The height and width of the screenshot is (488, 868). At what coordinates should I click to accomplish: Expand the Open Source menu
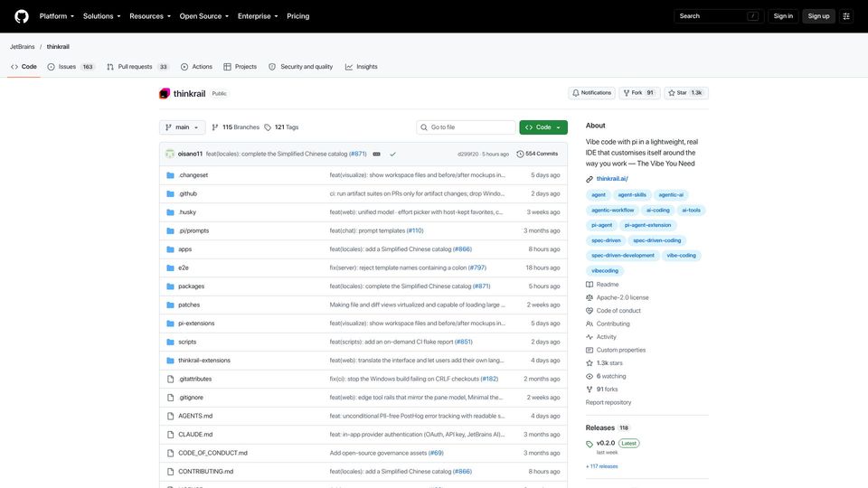tap(203, 16)
